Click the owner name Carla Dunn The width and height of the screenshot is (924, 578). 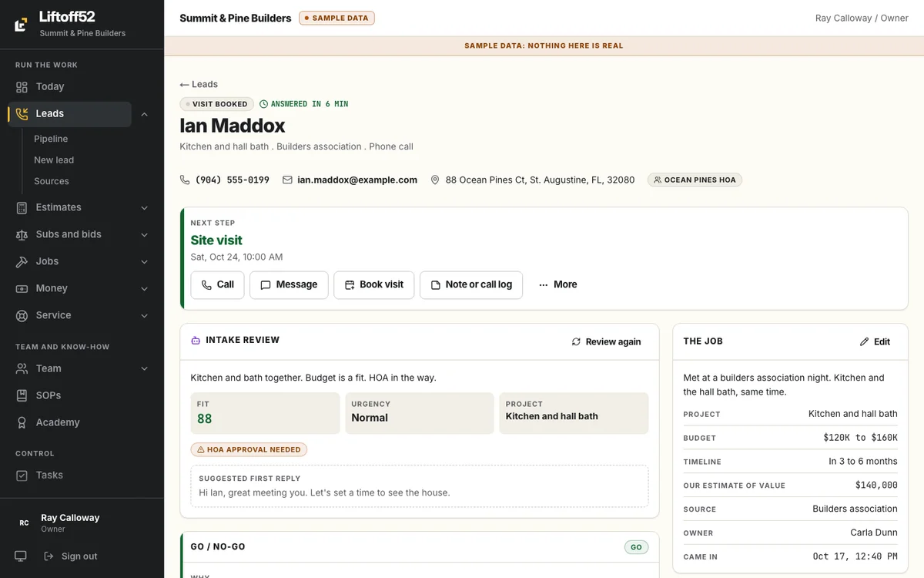874,533
